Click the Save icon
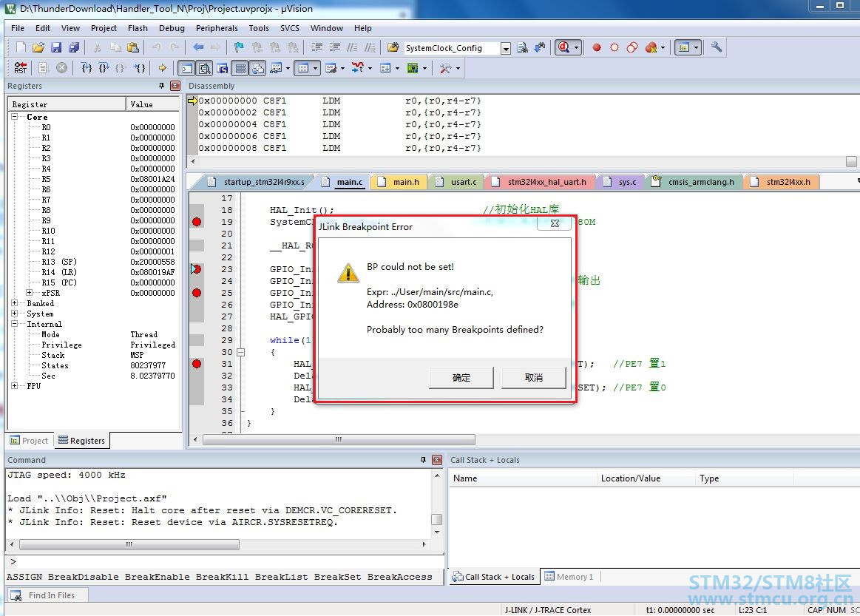This screenshot has width=860, height=616. pyautogui.click(x=56, y=48)
